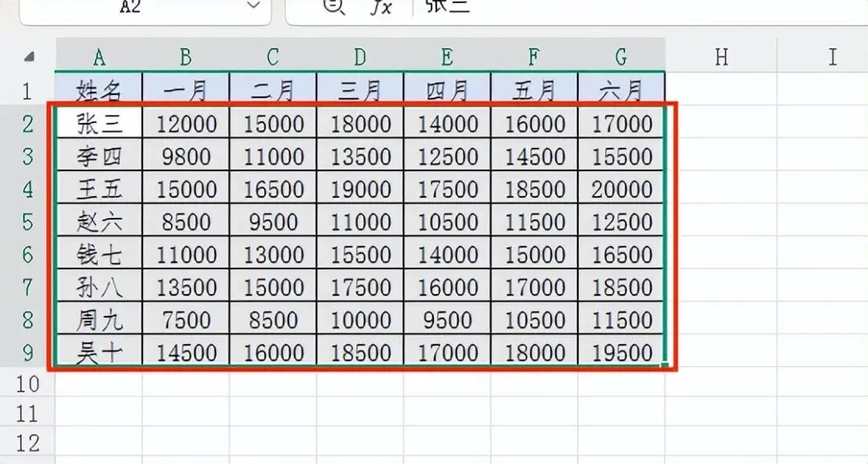Select column B header
Screen dimensions: 868x464
[186, 56]
